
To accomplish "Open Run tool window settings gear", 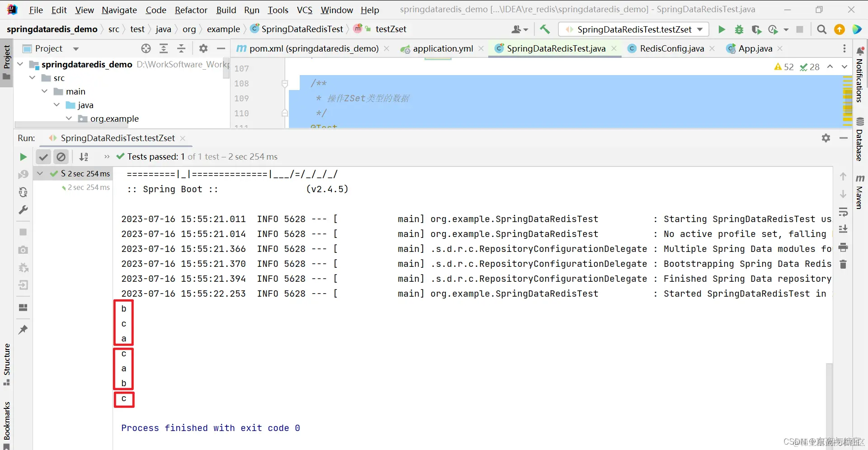I will (826, 138).
